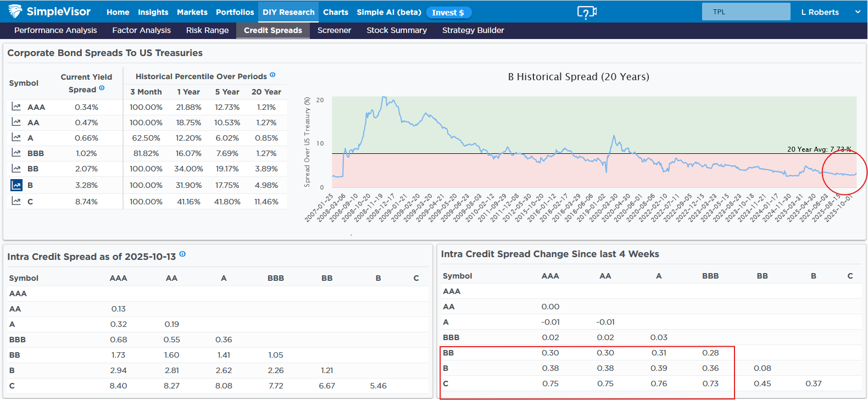Open the C spread chart icon
The height and width of the screenshot is (400, 868).
(16, 201)
